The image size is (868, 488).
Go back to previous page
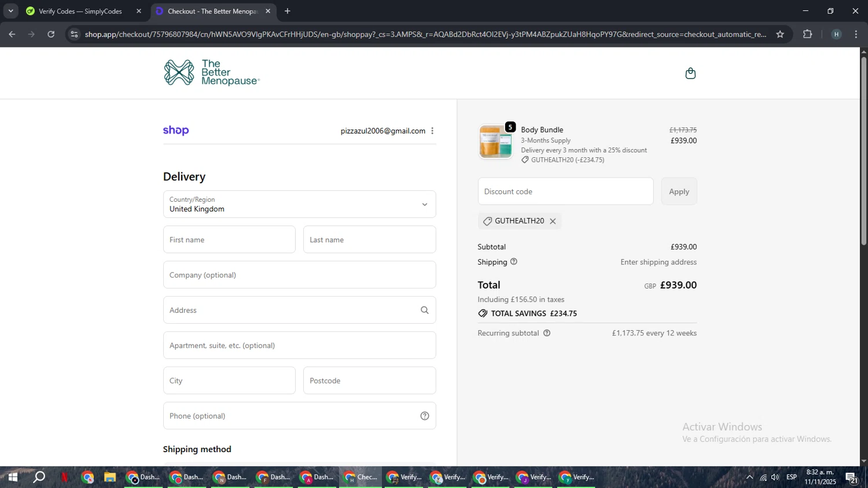point(12,34)
